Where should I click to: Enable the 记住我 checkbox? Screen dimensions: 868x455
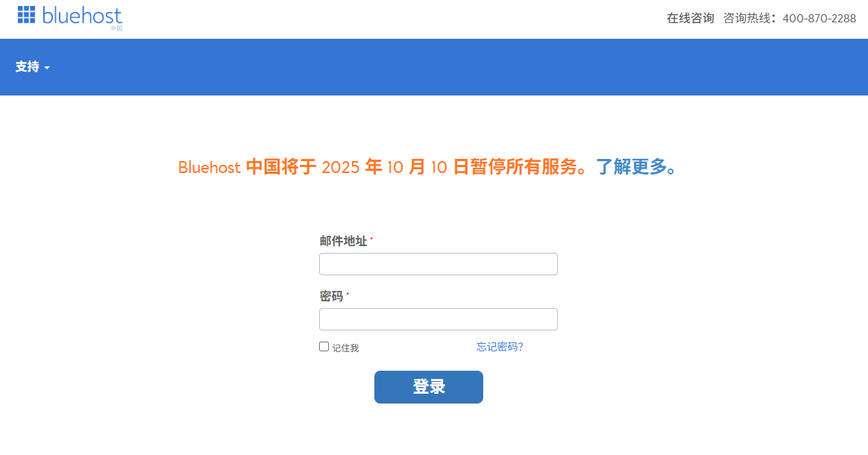pos(324,345)
